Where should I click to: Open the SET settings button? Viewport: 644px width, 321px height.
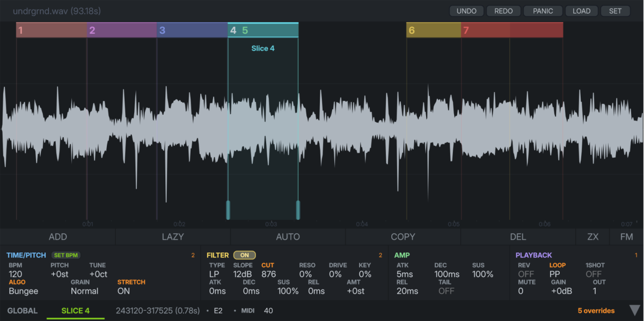(x=615, y=11)
